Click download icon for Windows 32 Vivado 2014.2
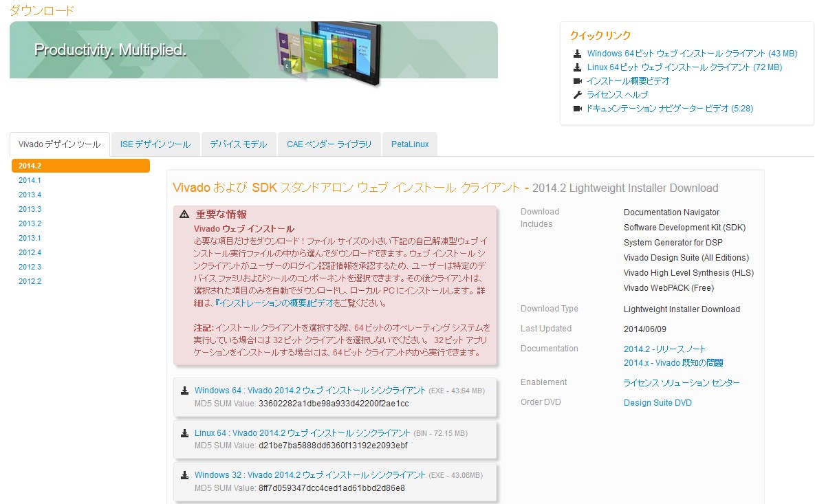 click(x=184, y=475)
